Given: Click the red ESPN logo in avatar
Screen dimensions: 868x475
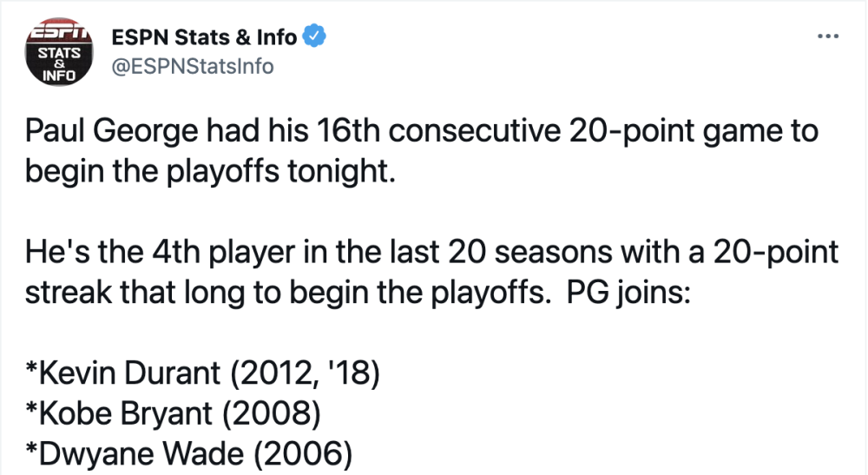Looking at the screenshot, I should (59, 33).
